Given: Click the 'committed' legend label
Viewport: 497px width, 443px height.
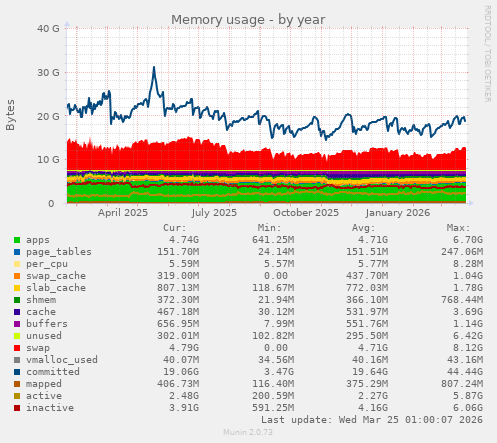Looking at the screenshot, I should (53, 372).
